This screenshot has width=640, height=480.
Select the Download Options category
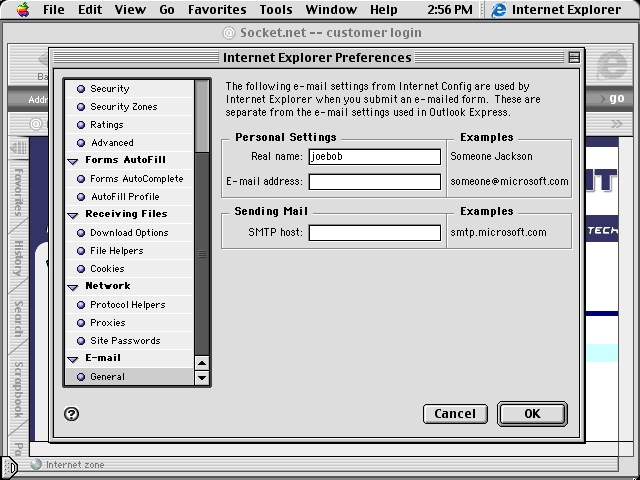point(129,233)
